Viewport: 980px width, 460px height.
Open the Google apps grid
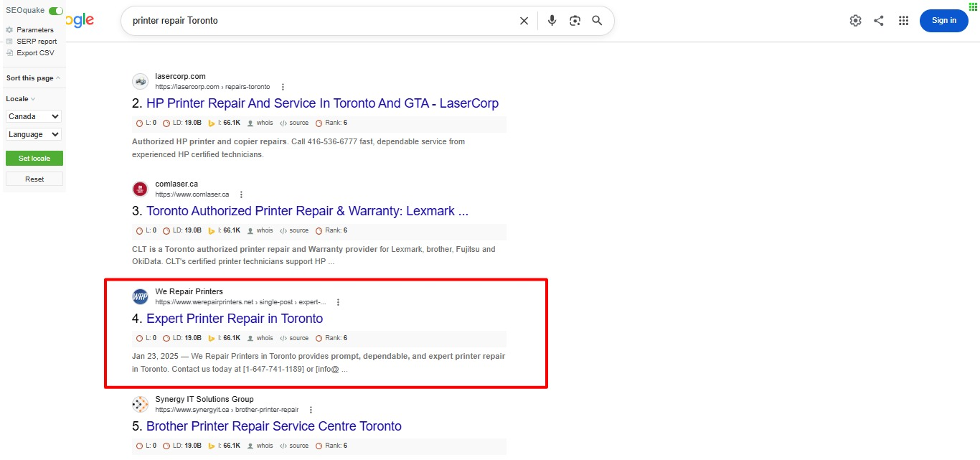[904, 21]
